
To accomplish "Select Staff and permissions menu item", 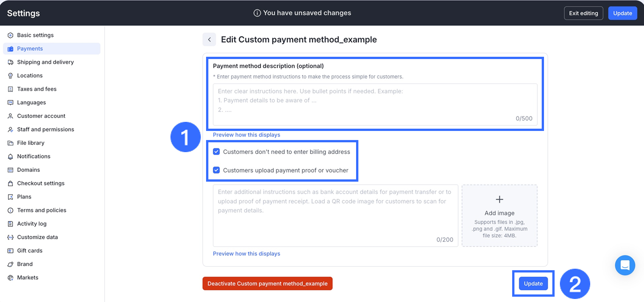I will 45,129.
